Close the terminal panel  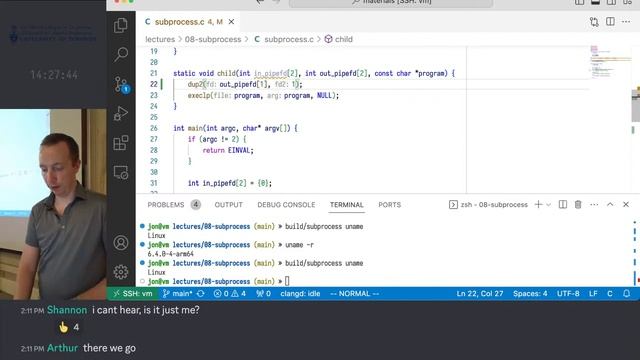click(x=626, y=204)
